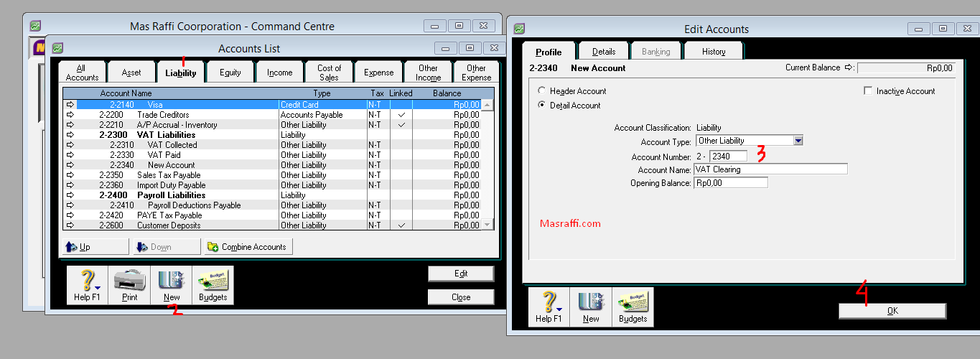This screenshot has height=359, width=980.
Task: Click zoom arrow for Sales Tax Payable row
Action: click(70, 175)
